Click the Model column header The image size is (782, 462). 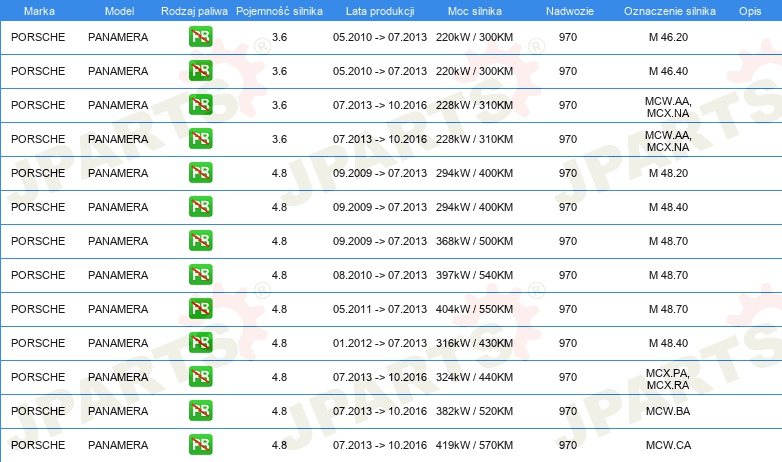(x=119, y=11)
